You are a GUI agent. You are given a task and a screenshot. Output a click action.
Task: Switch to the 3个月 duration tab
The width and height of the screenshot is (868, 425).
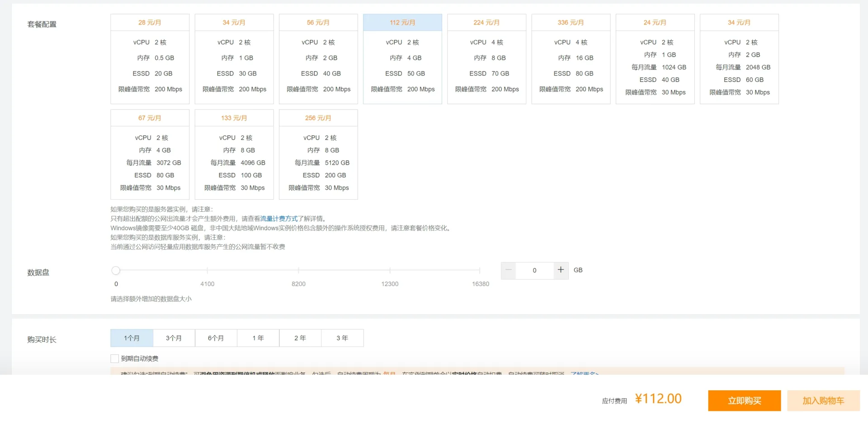click(x=174, y=338)
